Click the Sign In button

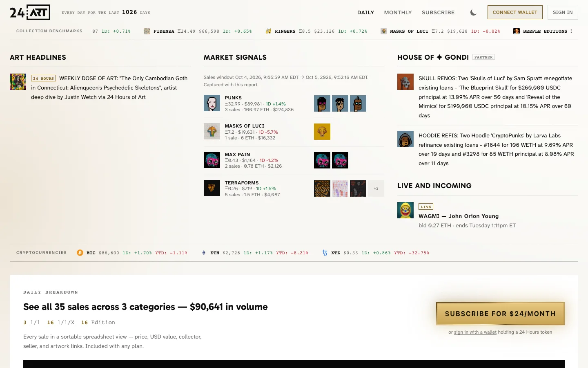click(x=563, y=12)
